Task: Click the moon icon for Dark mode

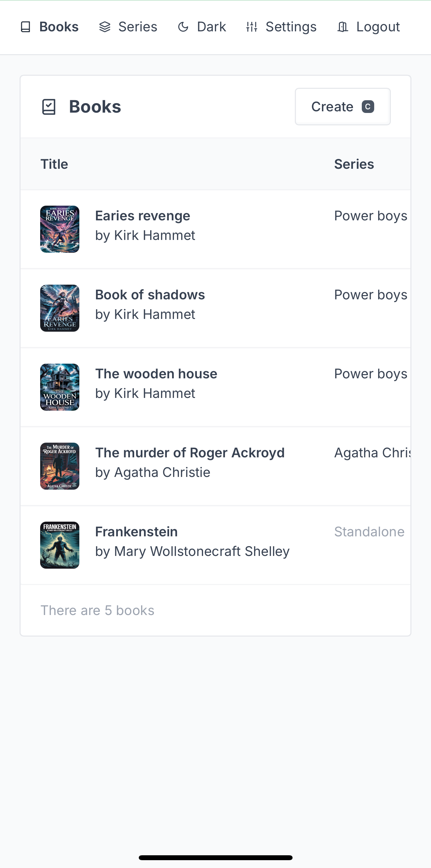Action: [x=183, y=27]
